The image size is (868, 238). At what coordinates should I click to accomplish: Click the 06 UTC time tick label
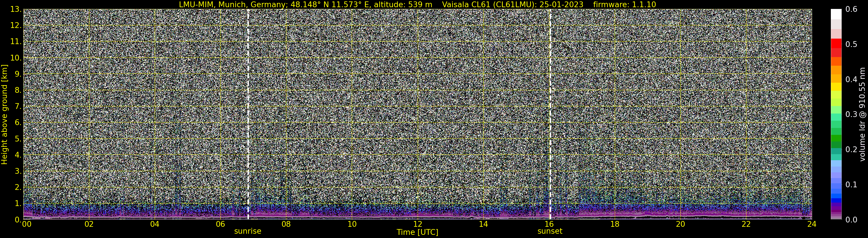pyautogui.click(x=220, y=224)
